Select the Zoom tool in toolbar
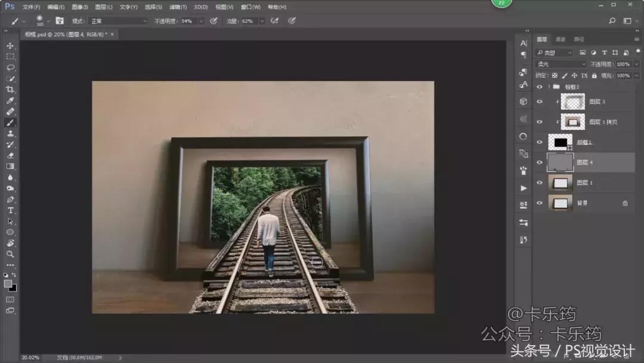Image resolution: width=644 pixels, height=363 pixels. [x=10, y=254]
